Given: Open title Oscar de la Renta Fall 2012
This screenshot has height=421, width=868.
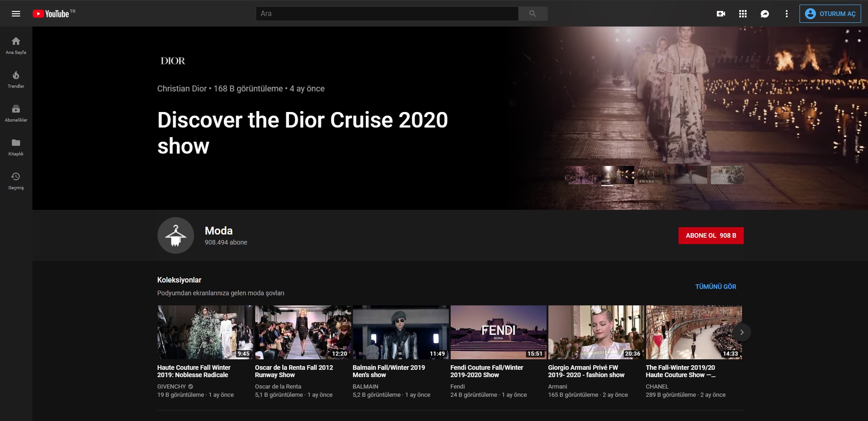Looking at the screenshot, I should pos(294,371).
